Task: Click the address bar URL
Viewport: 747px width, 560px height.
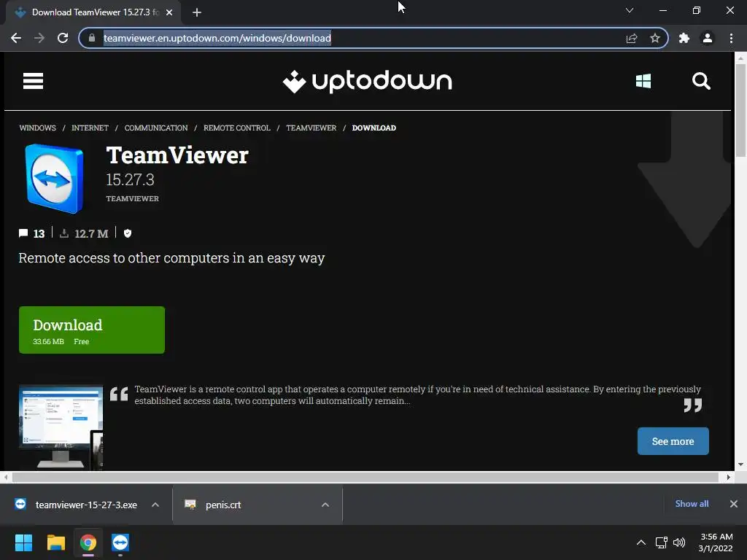Action: tap(217, 38)
